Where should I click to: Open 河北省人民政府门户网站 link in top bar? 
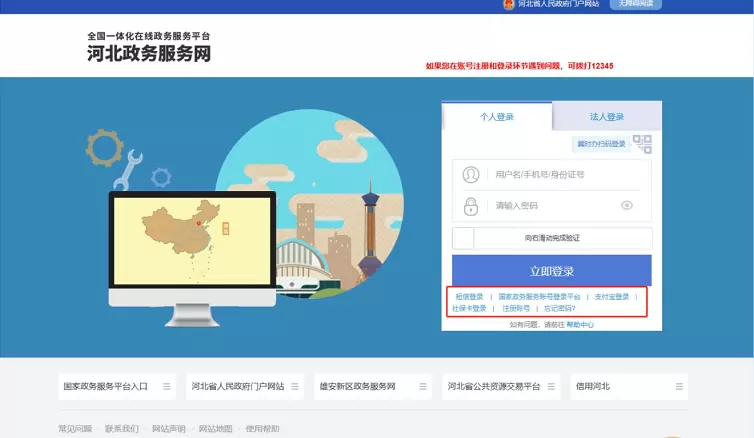coord(558,4)
